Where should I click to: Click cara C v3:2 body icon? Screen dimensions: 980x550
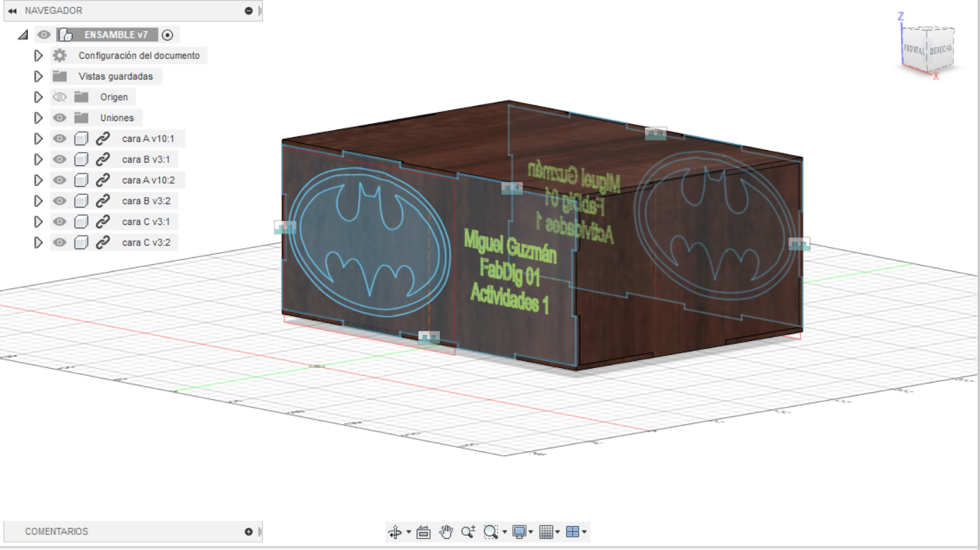click(81, 242)
